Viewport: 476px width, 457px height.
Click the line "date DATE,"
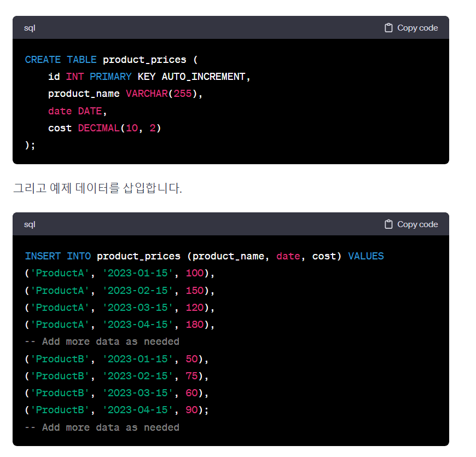coord(77,111)
